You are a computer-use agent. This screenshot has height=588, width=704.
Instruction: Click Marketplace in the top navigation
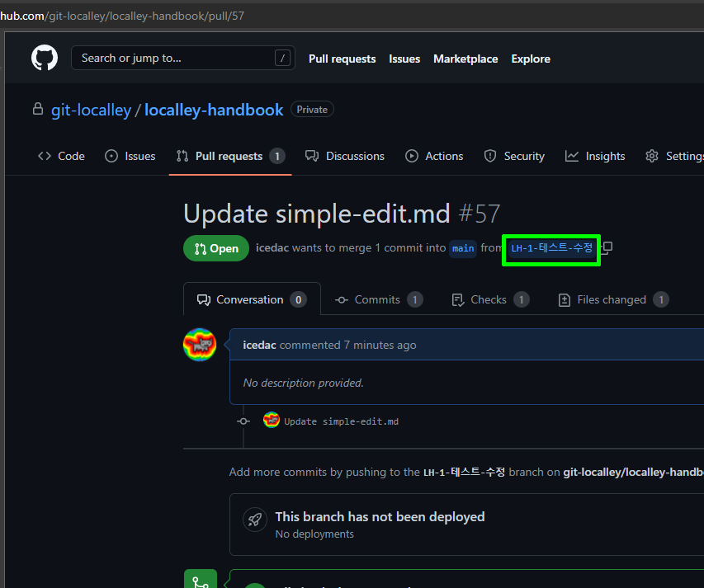(465, 59)
